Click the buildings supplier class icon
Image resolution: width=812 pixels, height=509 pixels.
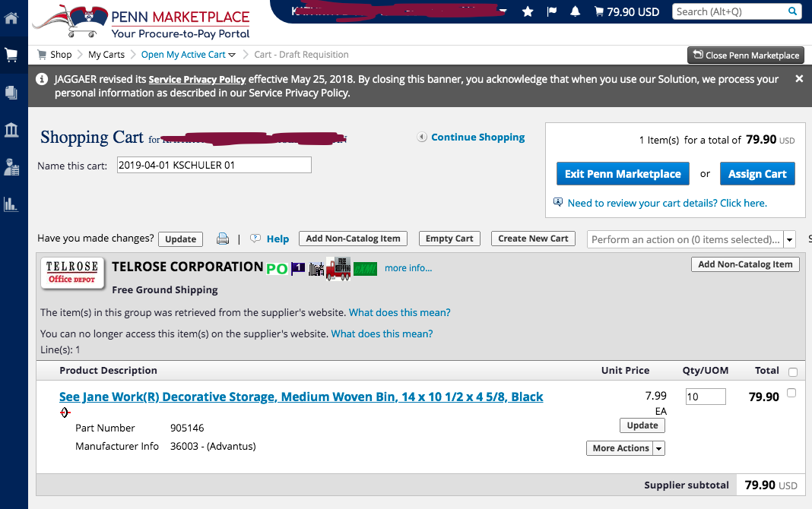tap(316, 269)
